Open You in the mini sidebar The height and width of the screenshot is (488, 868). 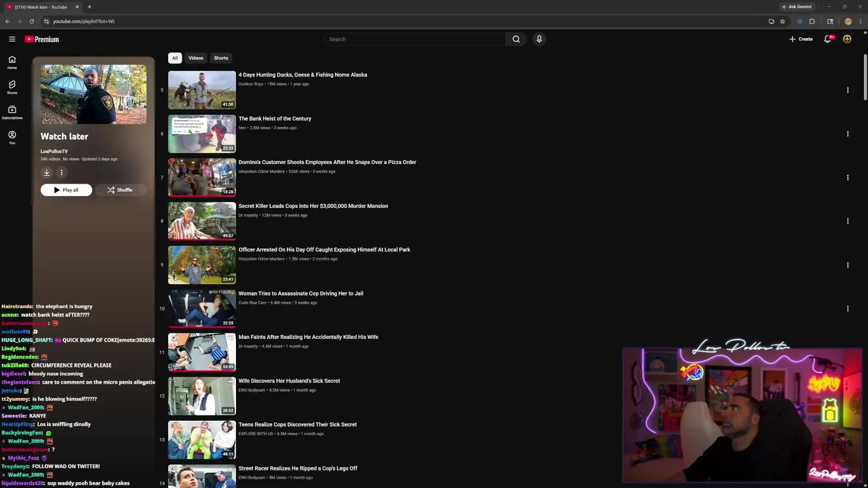[12, 138]
